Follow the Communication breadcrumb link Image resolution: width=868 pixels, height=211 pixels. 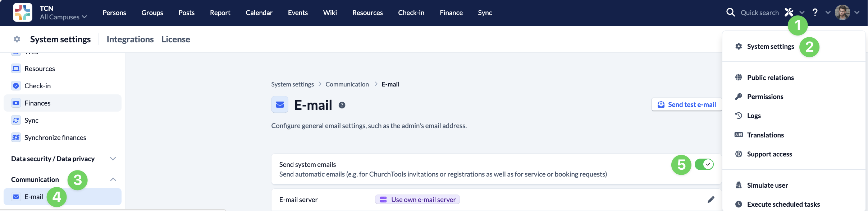pyautogui.click(x=347, y=84)
